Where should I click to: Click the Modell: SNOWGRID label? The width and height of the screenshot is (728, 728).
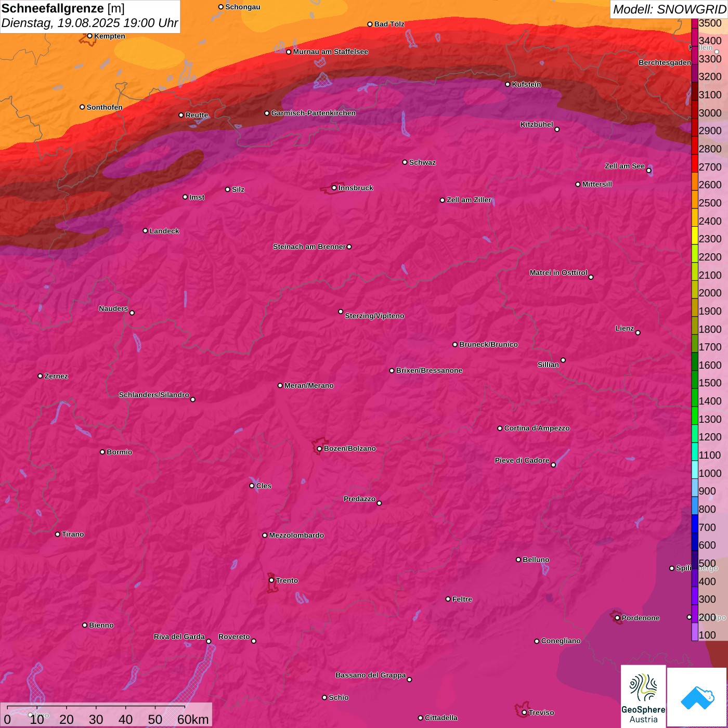click(669, 9)
